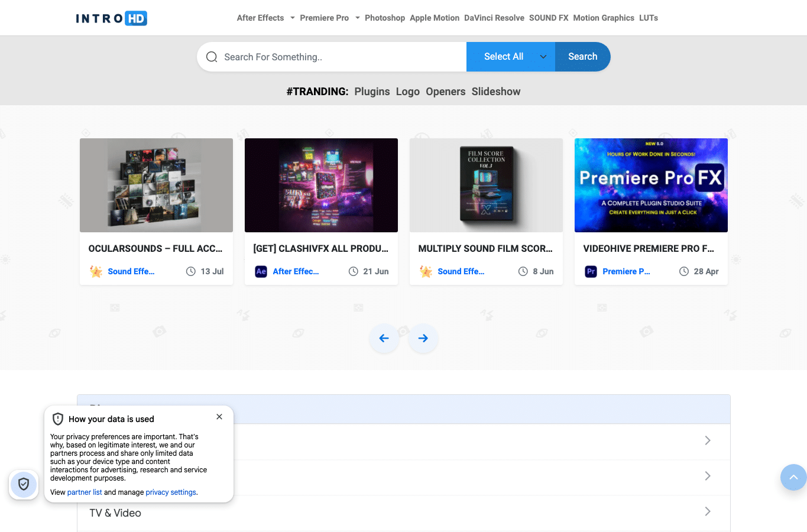Screen dimensions: 807x532
Task: Click the Plugins trending link
Action: pos(372,92)
